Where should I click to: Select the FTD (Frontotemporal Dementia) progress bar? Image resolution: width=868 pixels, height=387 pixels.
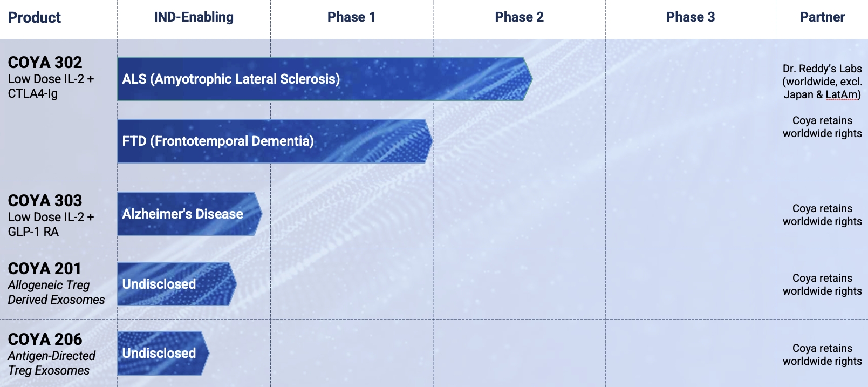click(274, 141)
